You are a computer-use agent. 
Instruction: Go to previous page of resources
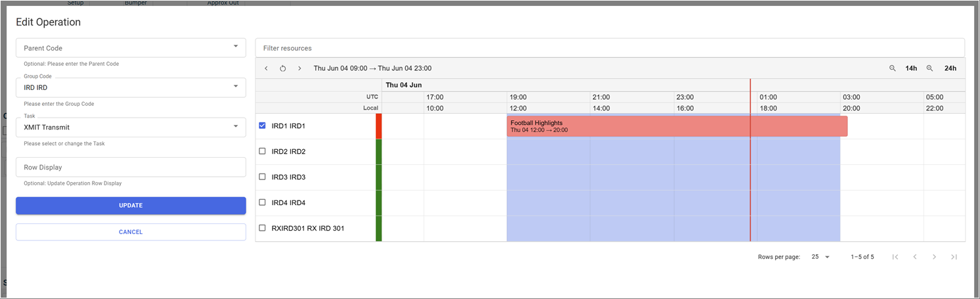point(915,257)
